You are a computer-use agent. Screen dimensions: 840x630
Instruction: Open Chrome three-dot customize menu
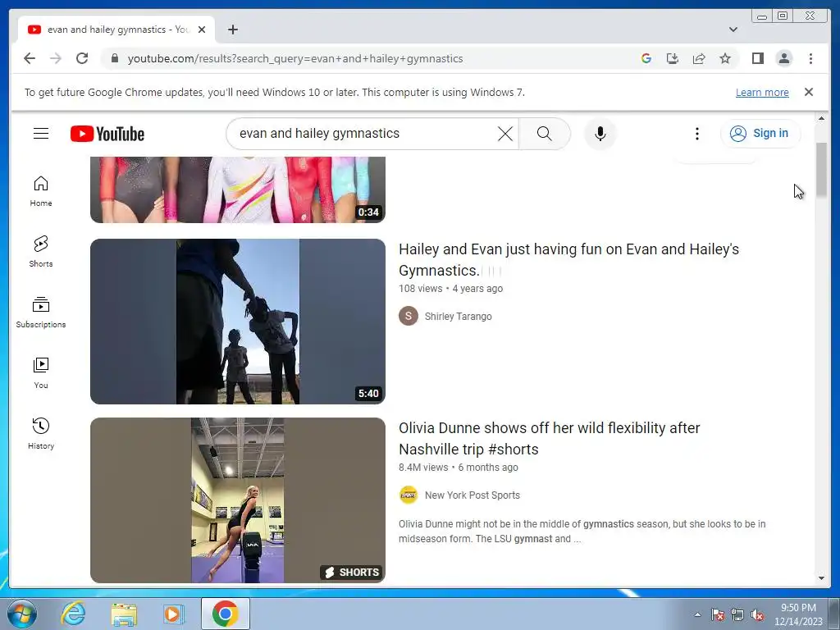click(810, 58)
